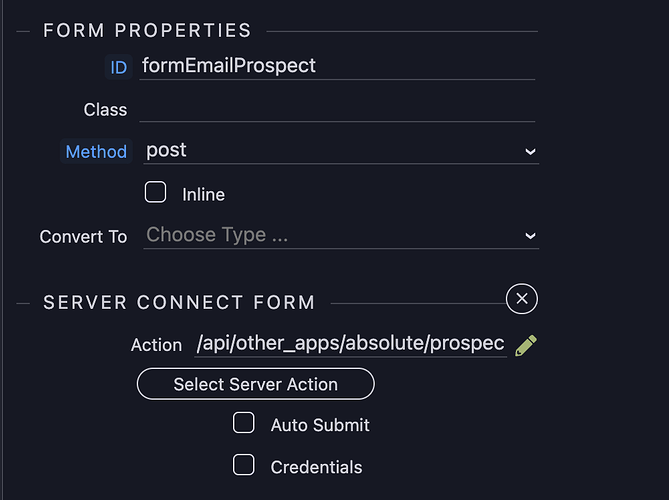Click into the empty Class field
This screenshot has height=500, width=669.
(x=336, y=108)
